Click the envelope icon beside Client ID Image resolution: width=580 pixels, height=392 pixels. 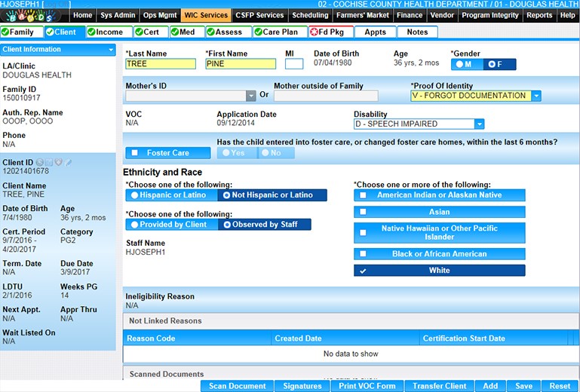pyautogui.click(x=49, y=162)
